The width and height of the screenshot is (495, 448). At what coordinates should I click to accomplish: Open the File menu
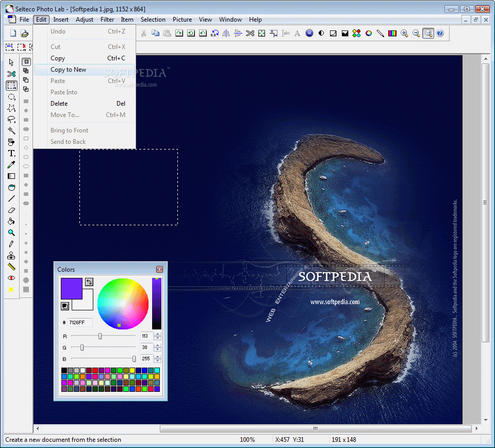24,20
